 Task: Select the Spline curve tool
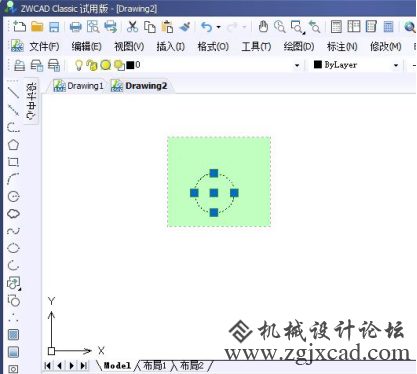tap(13, 231)
